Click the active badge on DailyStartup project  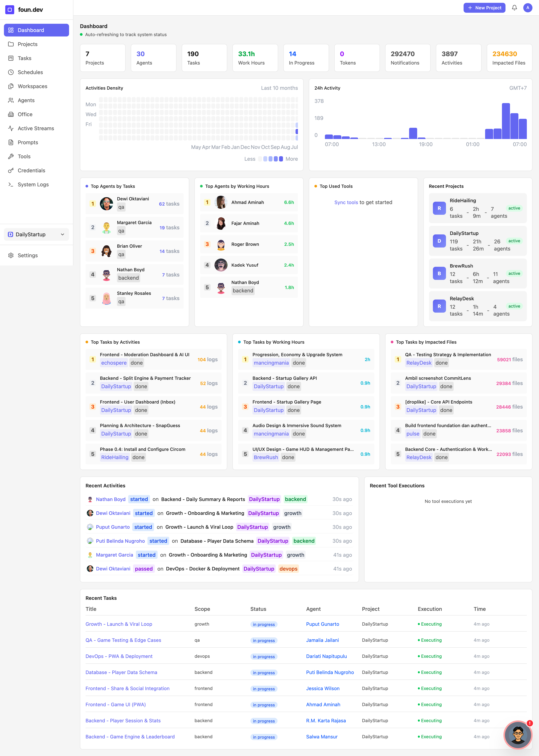[x=514, y=241]
